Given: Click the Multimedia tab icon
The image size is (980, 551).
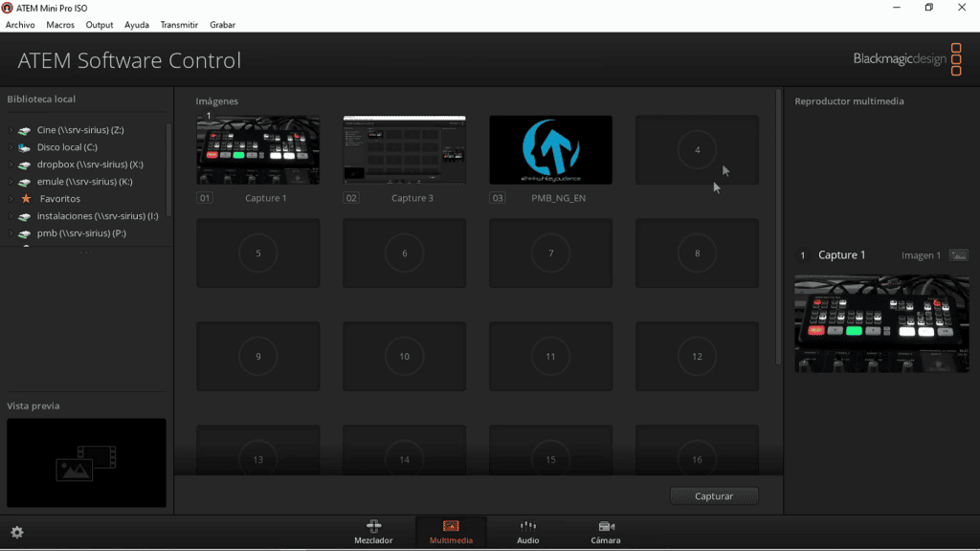Looking at the screenshot, I should click(x=451, y=526).
